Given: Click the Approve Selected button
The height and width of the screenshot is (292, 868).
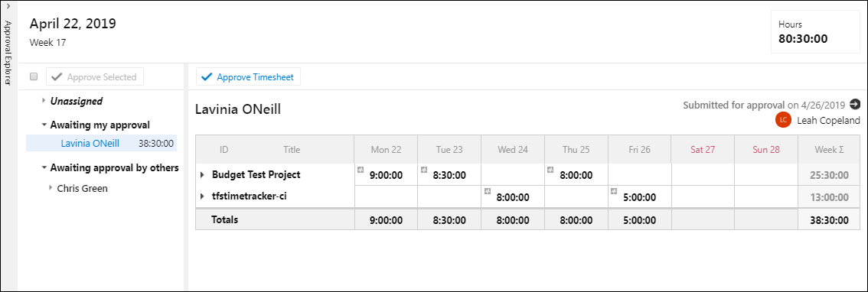Looking at the screenshot, I should 95,77.
